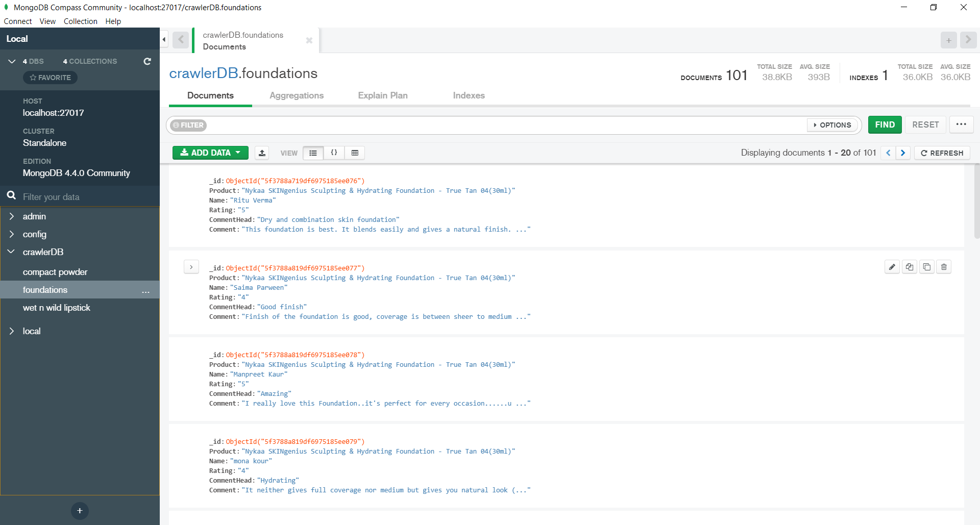The width and height of the screenshot is (980, 525).
Task: Expand the local database
Action: pos(12,331)
